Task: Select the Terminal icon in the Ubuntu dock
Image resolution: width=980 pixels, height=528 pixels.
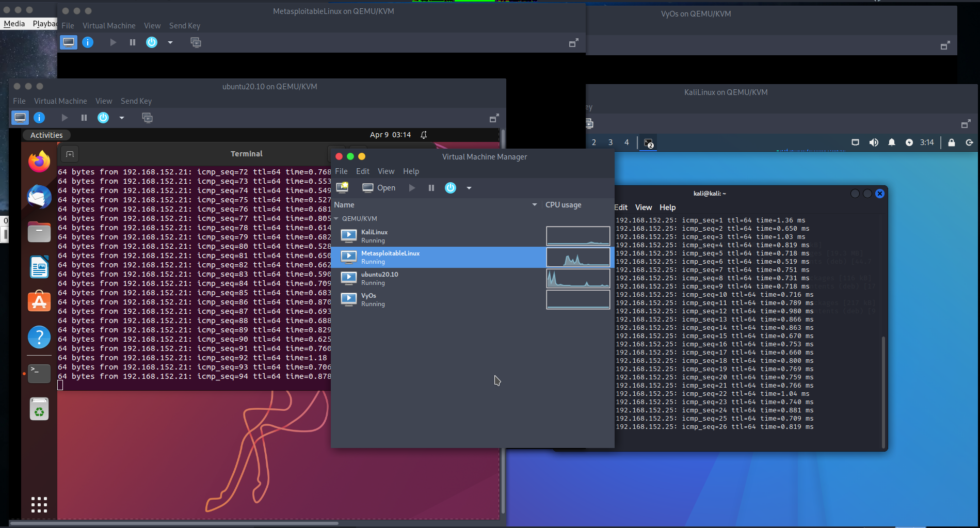Action: point(39,373)
